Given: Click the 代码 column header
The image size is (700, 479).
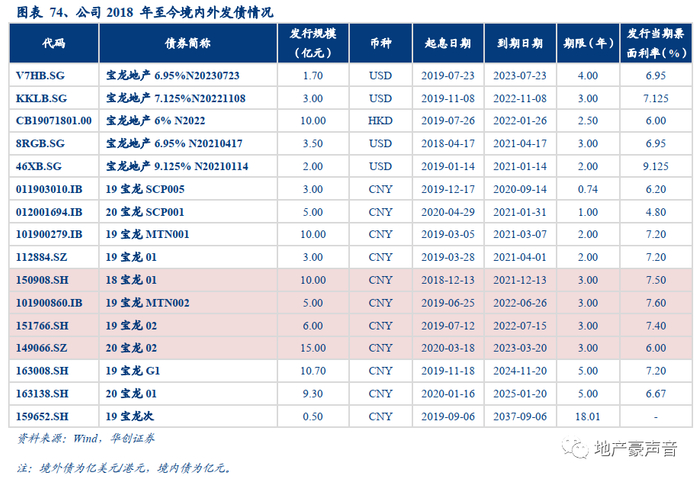Looking at the screenshot, I should point(54,43).
